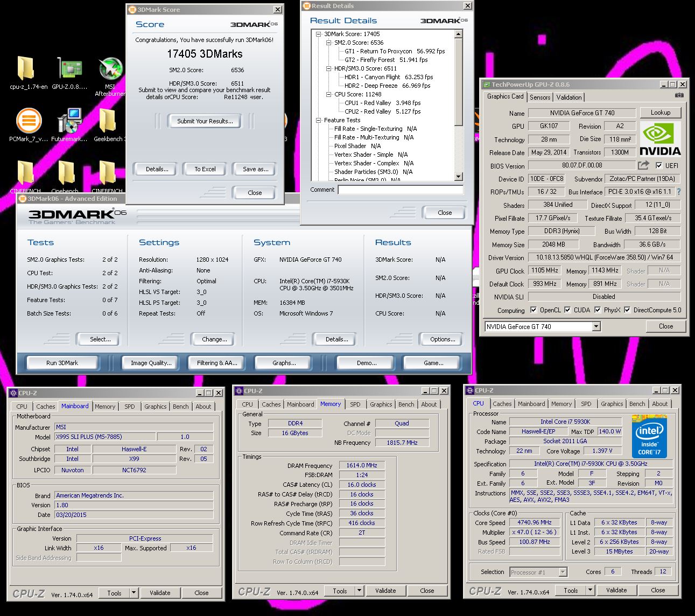Toggle the DirectCompute 5.0 checkbox

(x=627, y=310)
